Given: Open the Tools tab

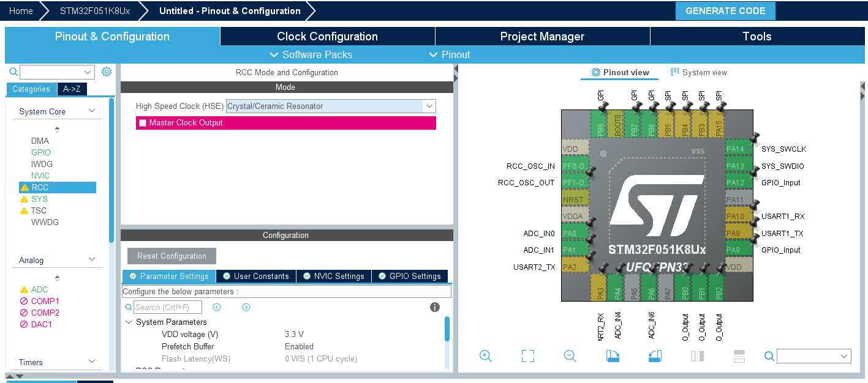Looking at the screenshot, I should tap(757, 36).
